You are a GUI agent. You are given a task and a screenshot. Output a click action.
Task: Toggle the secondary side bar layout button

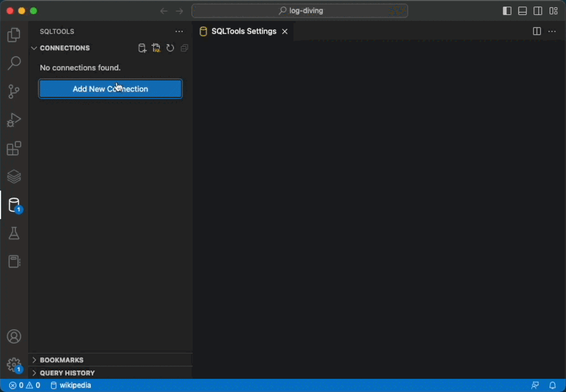pyautogui.click(x=538, y=11)
